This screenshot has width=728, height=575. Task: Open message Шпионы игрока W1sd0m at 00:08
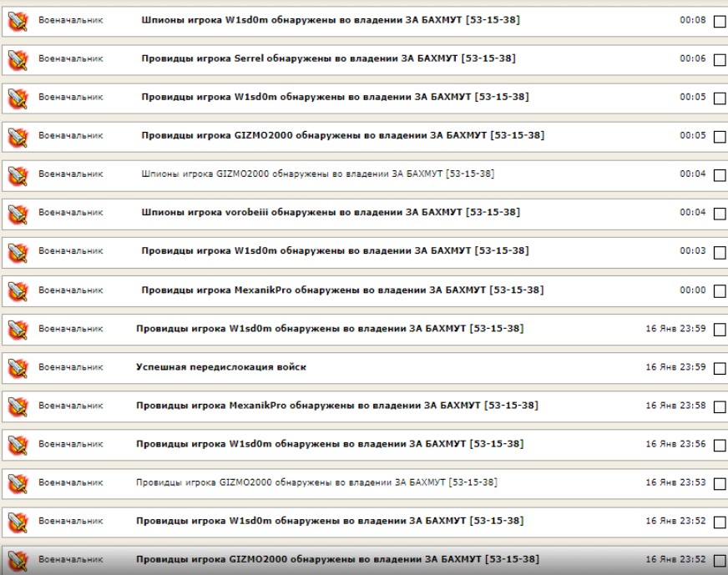pos(331,20)
